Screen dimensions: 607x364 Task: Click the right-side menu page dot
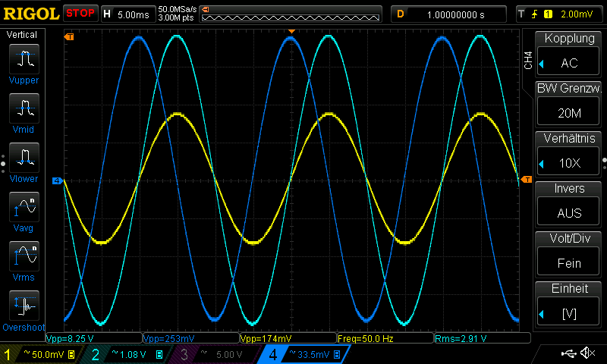[604, 161]
